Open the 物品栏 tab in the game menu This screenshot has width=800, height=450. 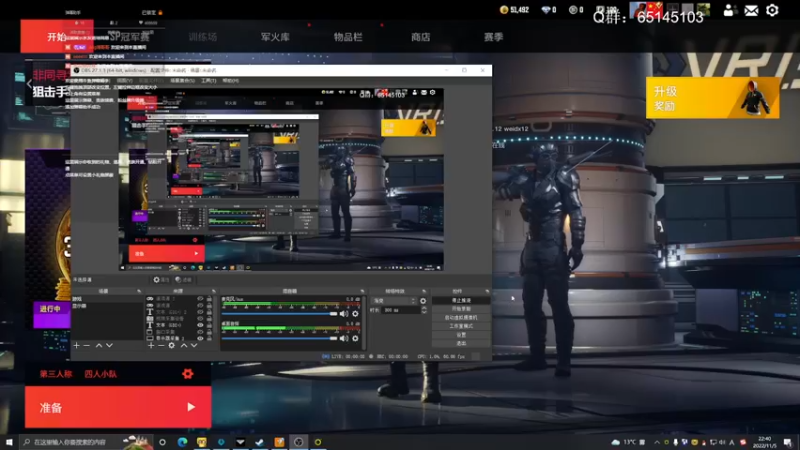(348, 37)
